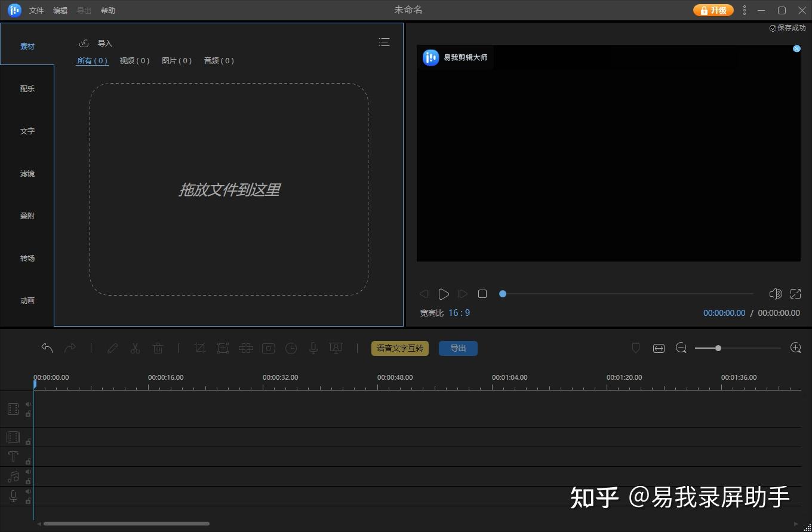Start voice-over recording from toolbar microphone
812x532 pixels.
tap(313, 348)
